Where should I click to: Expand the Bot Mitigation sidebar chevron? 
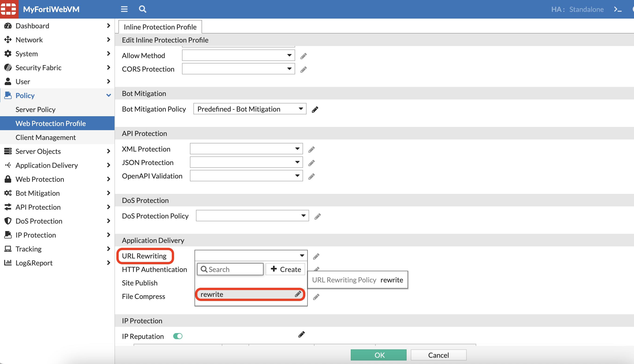point(109,193)
